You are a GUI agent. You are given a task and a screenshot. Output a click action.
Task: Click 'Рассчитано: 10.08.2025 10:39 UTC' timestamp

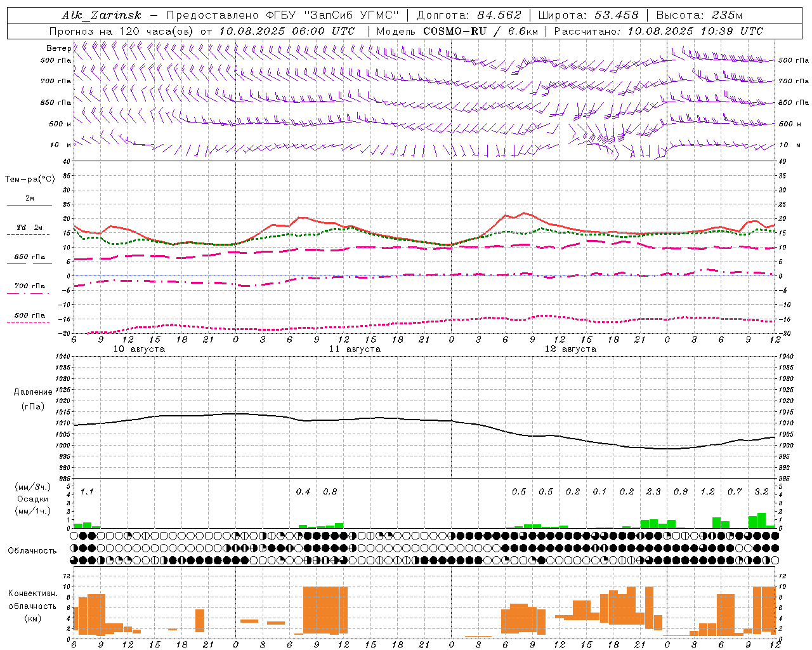658,31
